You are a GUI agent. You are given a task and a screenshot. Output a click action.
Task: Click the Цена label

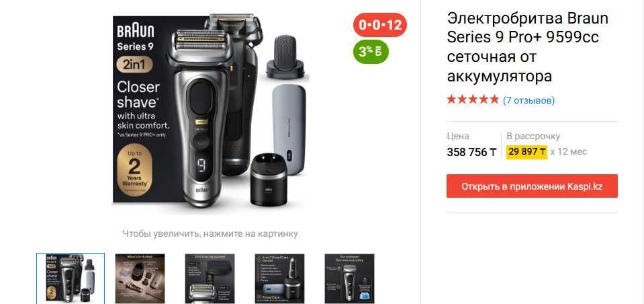tap(457, 136)
